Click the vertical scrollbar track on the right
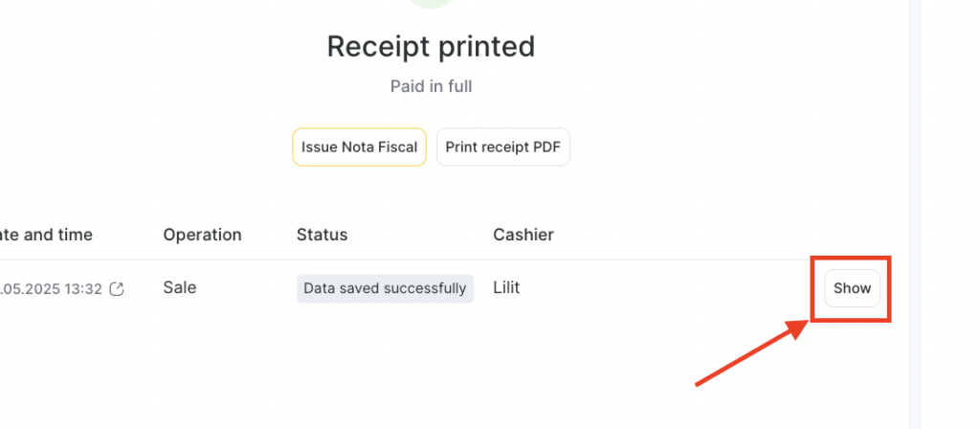Image resolution: width=980 pixels, height=429 pixels. click(915, 214)
